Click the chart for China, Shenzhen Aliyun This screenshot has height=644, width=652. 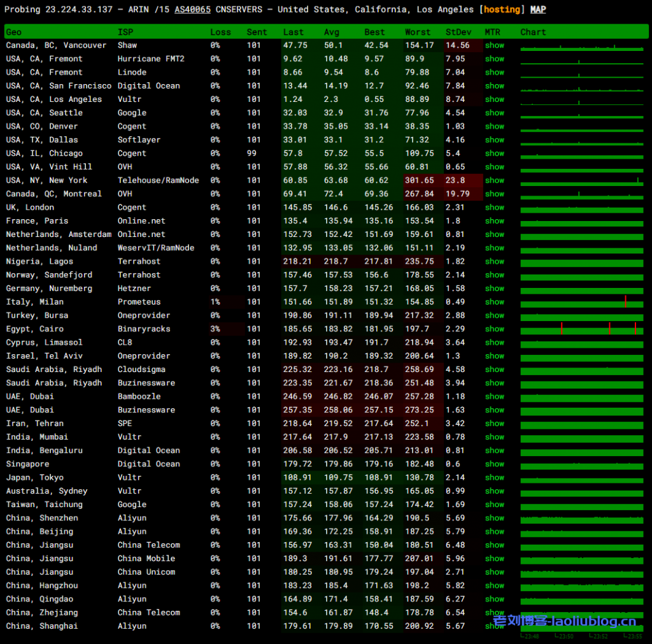[x=581, y=519]
